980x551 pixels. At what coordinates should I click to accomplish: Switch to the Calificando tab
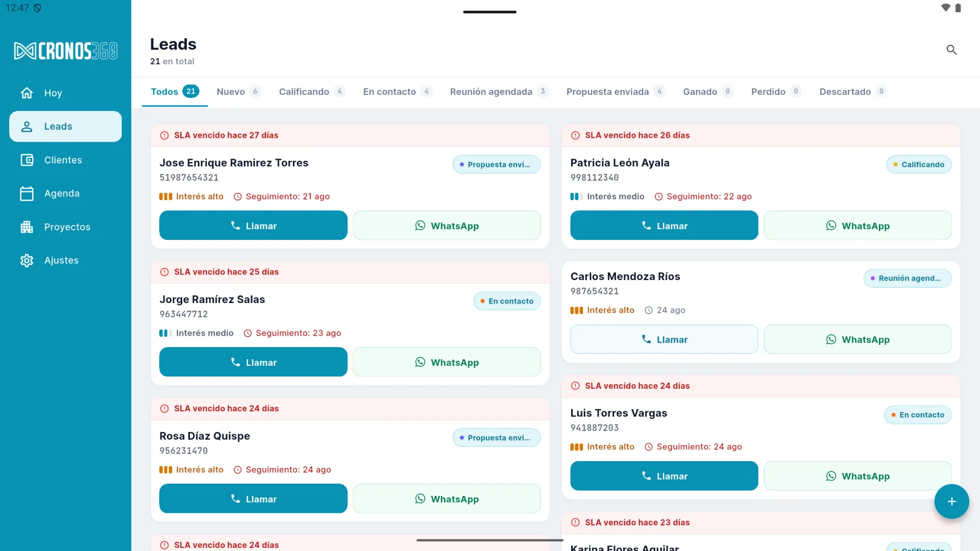[312, 91]
